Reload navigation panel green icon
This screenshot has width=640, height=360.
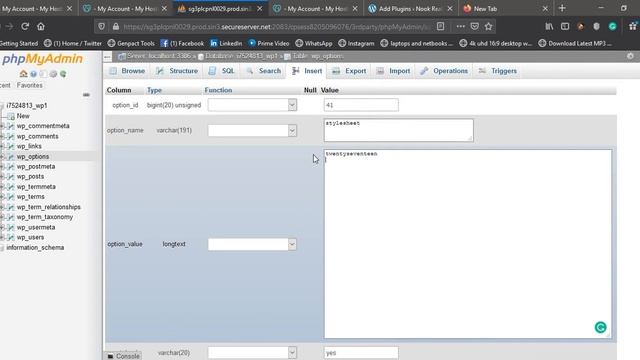click(63, 74)
